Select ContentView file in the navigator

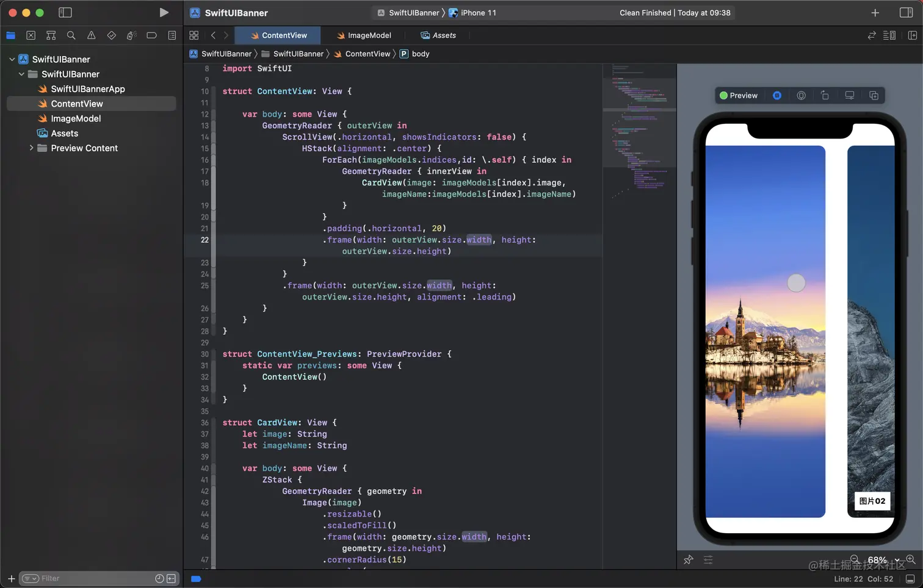92,104
